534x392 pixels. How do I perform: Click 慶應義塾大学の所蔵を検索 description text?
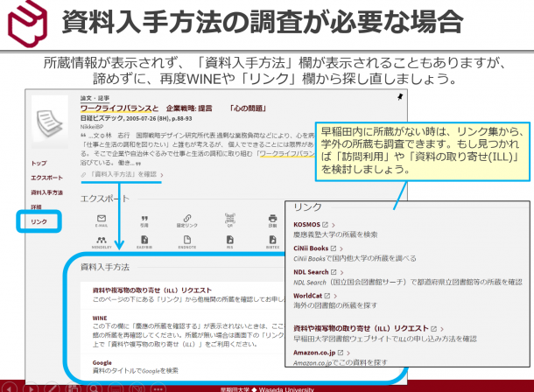[335, 234]
